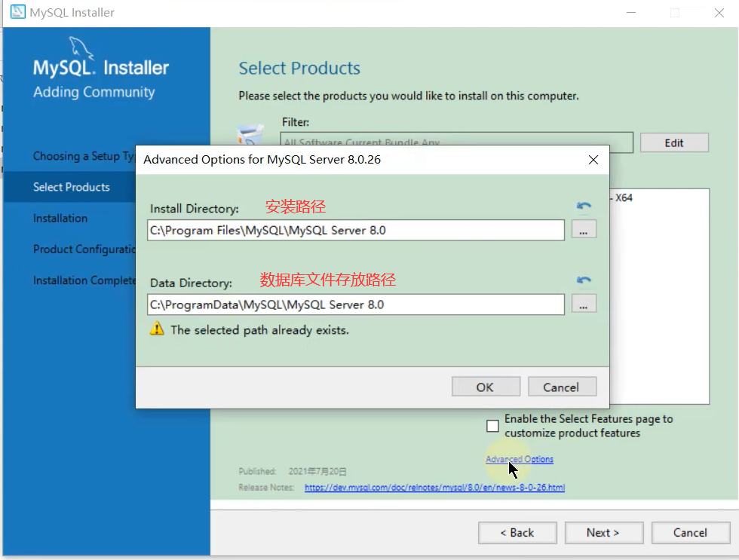
Task: Browse for Data Directory using ellipsis button
Action: (584, 304)
